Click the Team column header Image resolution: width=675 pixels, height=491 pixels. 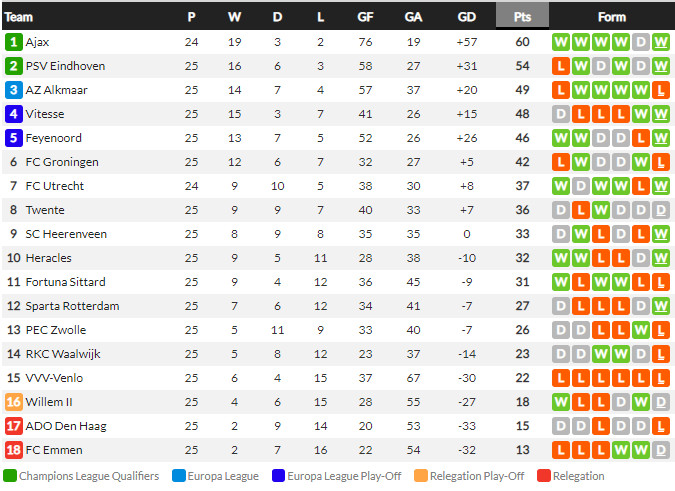point(19,16)
